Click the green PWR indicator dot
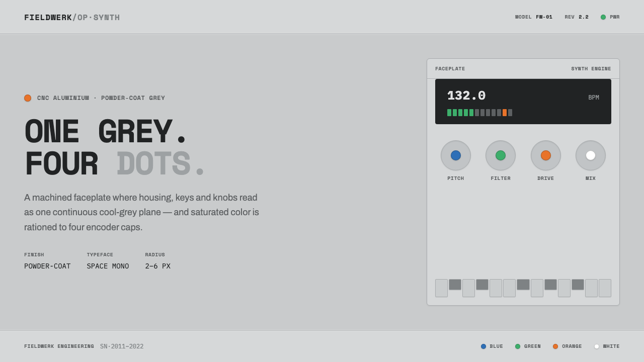The height and width of the screenshot is (362, 644). (603, 17)
